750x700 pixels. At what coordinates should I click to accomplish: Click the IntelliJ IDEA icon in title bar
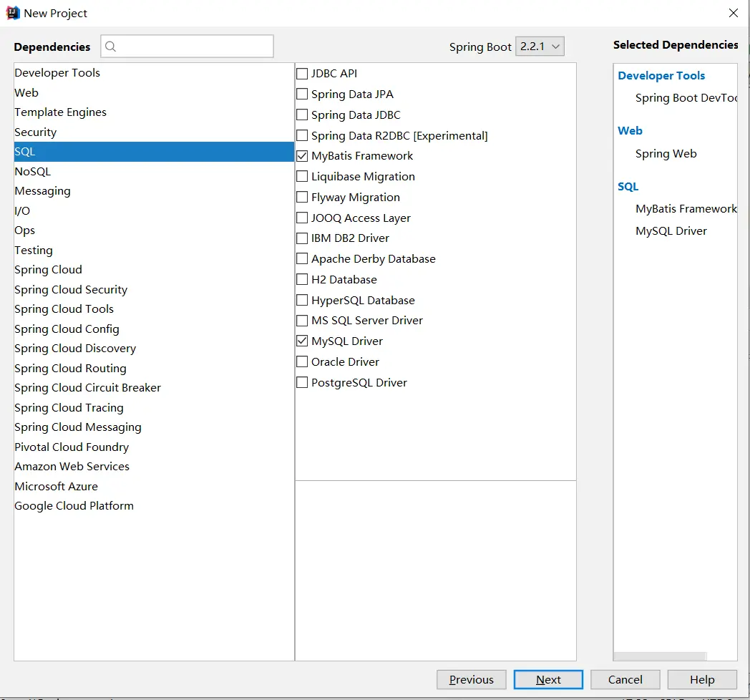[12, 13]
